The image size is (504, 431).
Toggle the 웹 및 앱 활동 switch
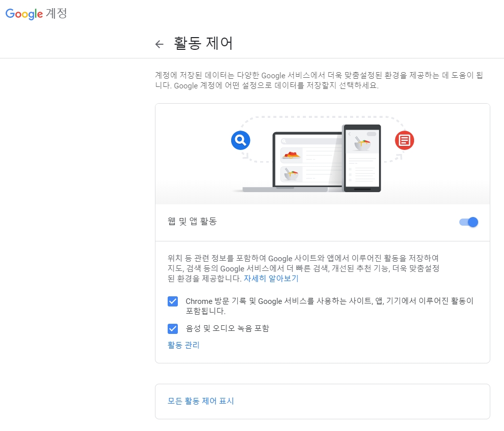click(x=468, y=222)
